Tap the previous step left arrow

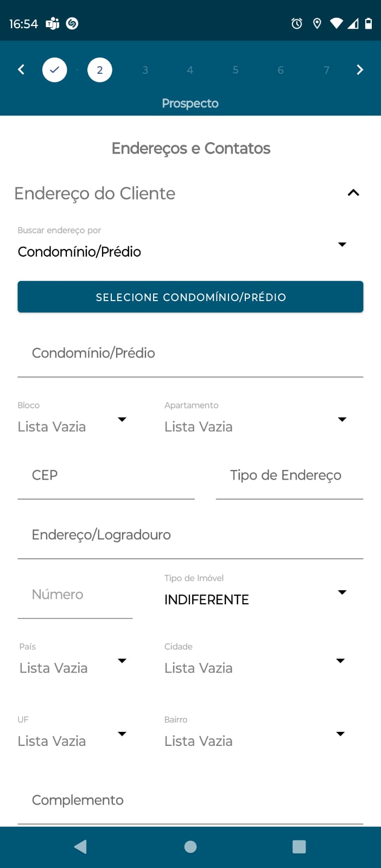click(x=21, y=69)
